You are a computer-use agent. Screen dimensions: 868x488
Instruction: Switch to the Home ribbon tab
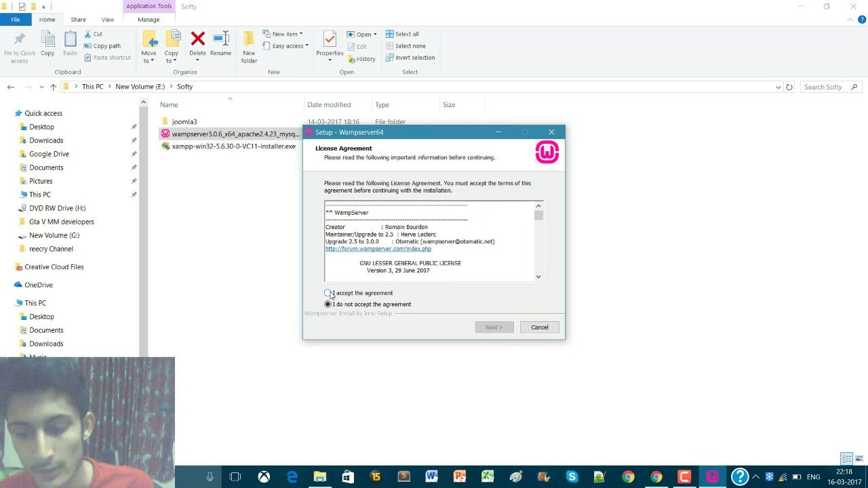47,20
